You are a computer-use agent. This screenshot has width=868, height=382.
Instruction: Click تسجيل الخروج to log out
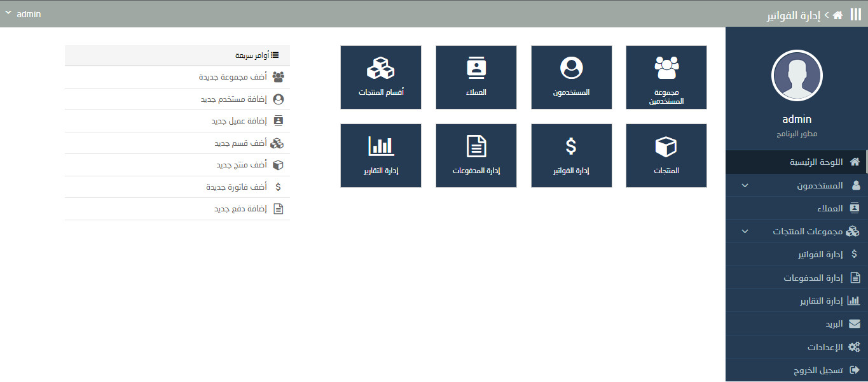click(x=796, y=370)
